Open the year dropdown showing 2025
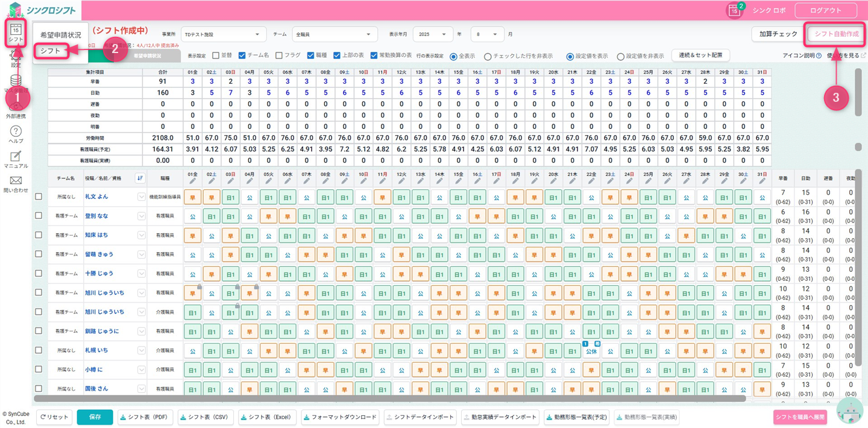Image resolution: width=868 pixels, height=428 pixels. click(434, 34)
